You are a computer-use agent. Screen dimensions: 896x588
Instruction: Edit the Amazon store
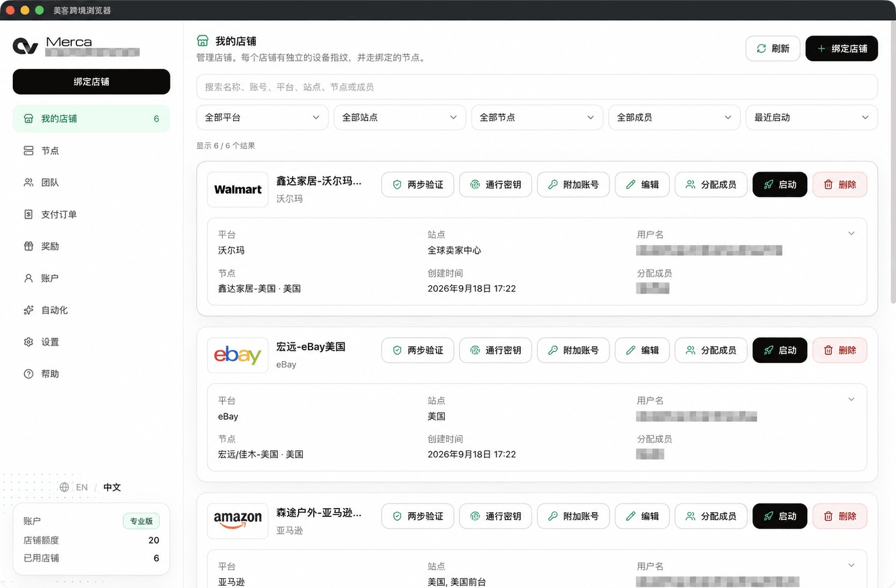[x=642, y=516]
